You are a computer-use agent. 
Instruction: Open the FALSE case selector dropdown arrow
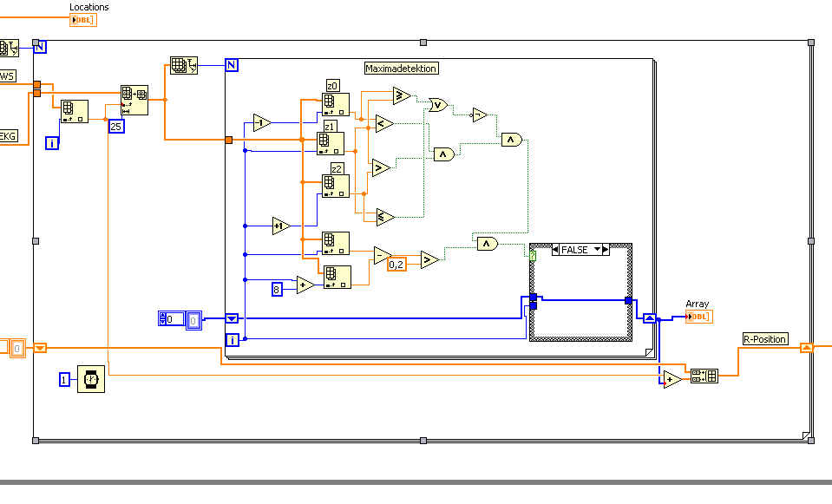[x=597, y=249]
